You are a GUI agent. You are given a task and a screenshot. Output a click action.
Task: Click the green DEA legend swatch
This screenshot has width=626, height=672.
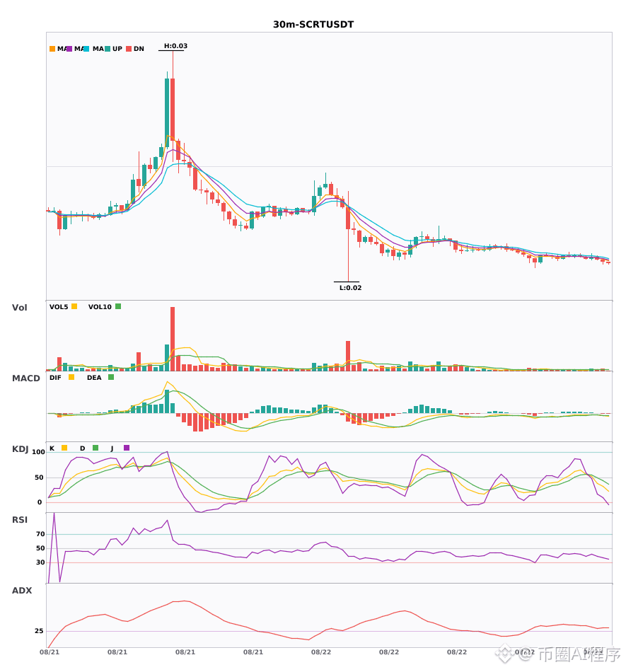(111, 377)
